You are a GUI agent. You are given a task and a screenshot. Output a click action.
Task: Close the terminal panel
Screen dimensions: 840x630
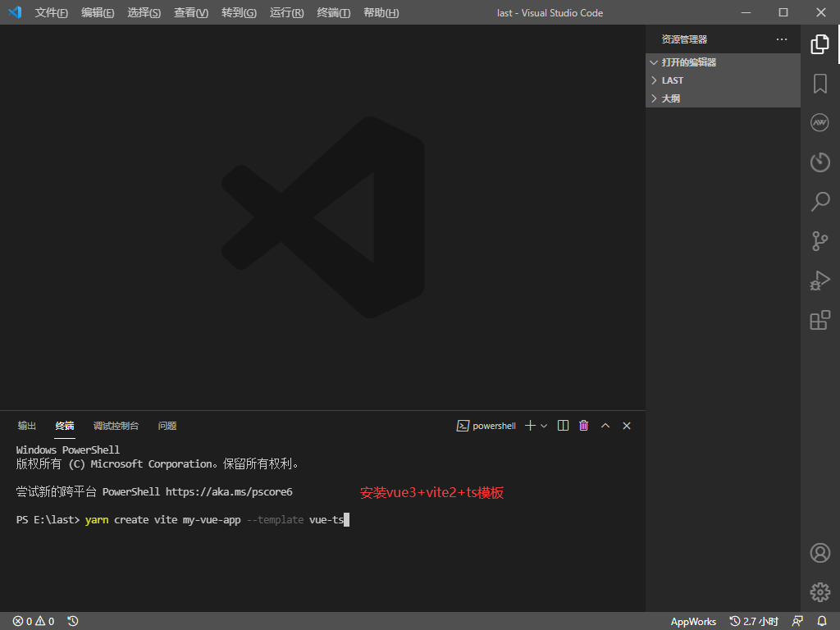click(627, 426)
